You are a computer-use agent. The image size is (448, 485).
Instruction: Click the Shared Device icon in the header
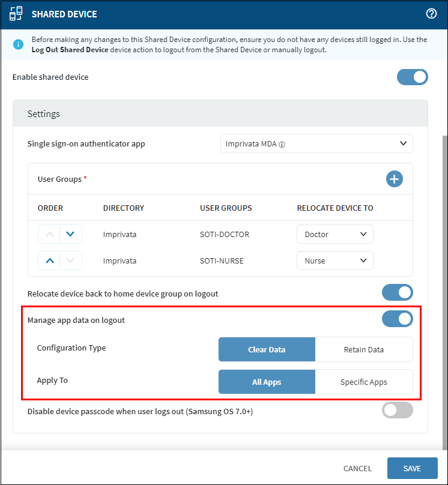16,13
